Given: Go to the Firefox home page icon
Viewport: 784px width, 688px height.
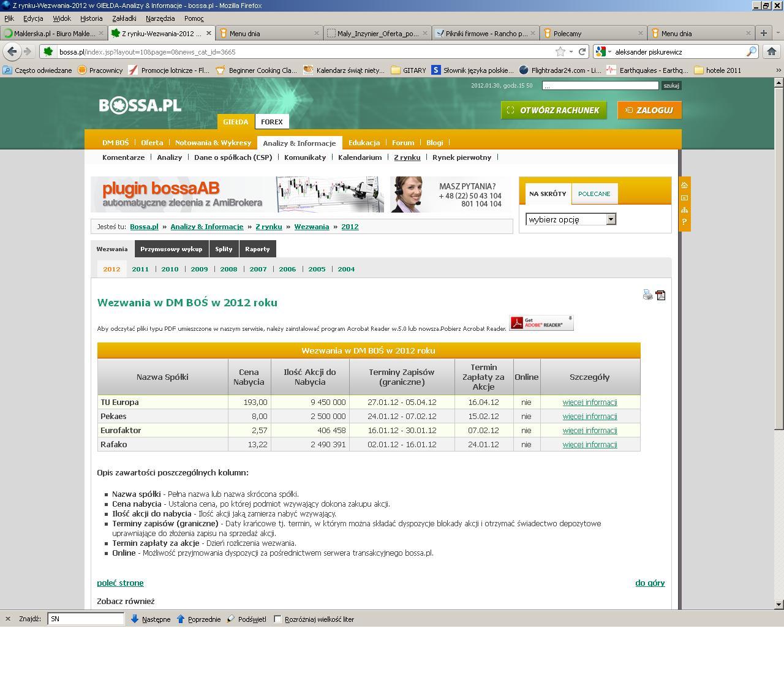Looking at the screenshot, I should [x=772, y=51].
